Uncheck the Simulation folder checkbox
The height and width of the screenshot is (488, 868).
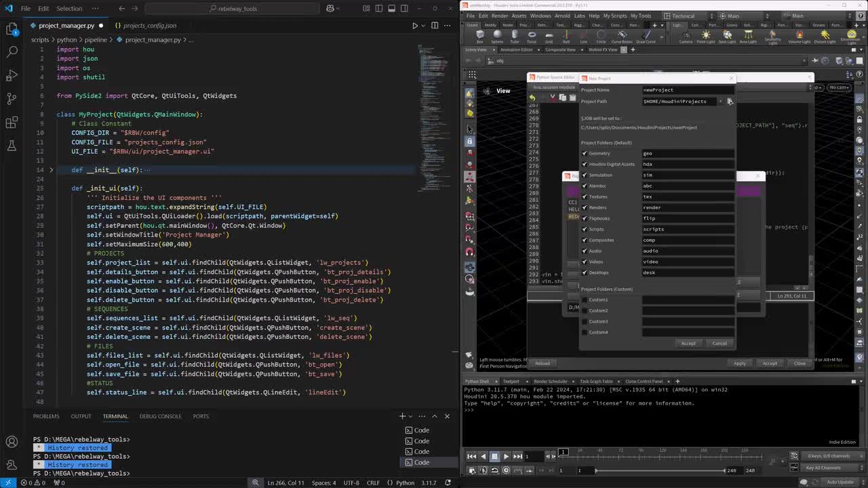coord(585,175)
